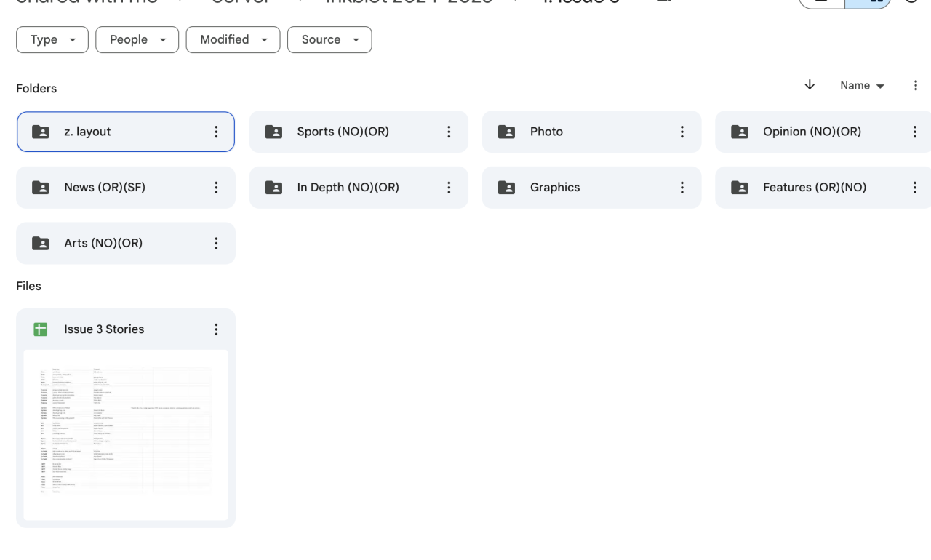
Task: Select the Features (OR)(NO) folder
Action: (814, 188)
